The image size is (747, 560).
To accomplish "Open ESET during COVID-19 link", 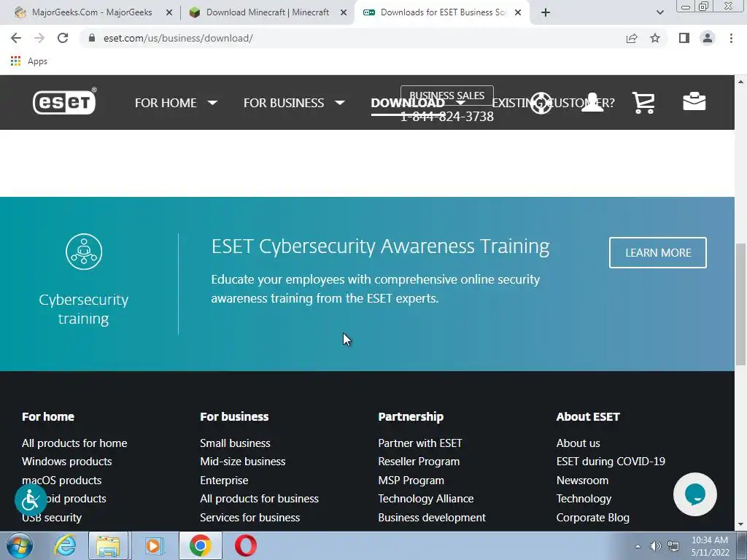I will (x=611, y=462).
